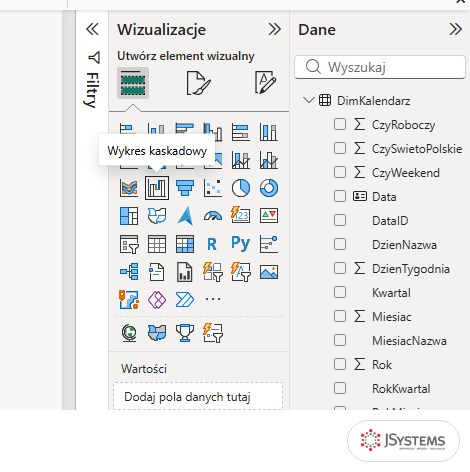Tick the Data field checkbox

(340, 196)
